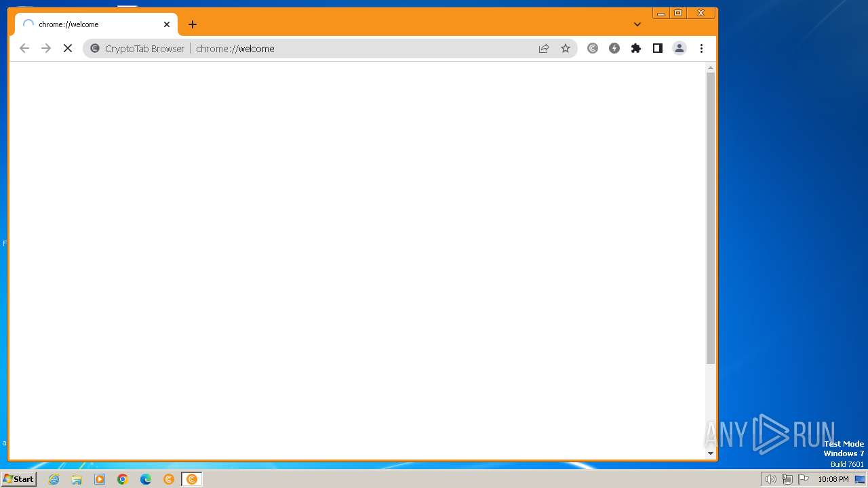Open the Extensions puzzle menu
Viewport: 868px width, 488px height.
click(x=636, y=48)
